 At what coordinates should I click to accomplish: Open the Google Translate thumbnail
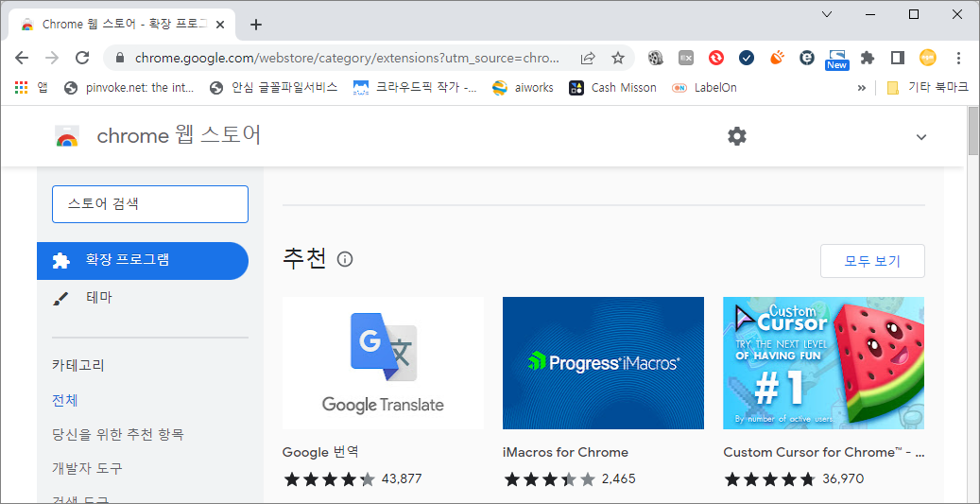point(383,363)
